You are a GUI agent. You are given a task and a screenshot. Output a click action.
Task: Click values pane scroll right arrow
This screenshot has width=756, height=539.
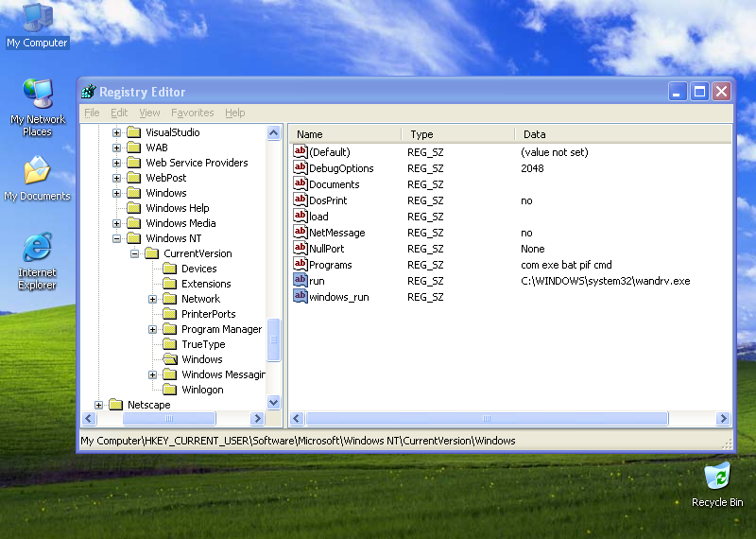pos(723,418)
